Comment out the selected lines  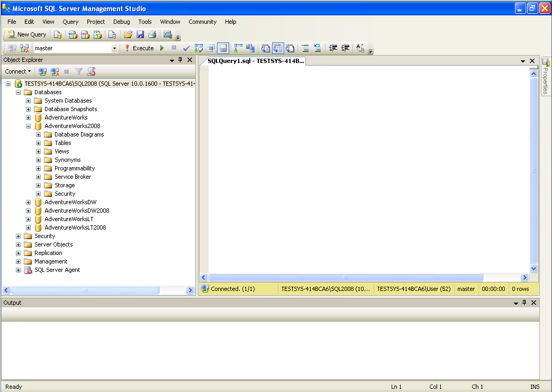(305, 48)
